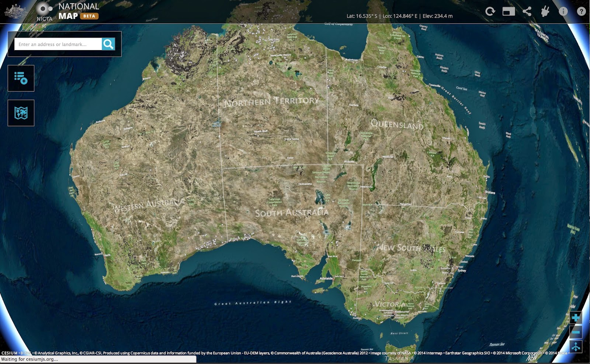Viewport: 590px width, 364px height.
Task: Click the Adelaide city label
Action: tap(326, 279)
